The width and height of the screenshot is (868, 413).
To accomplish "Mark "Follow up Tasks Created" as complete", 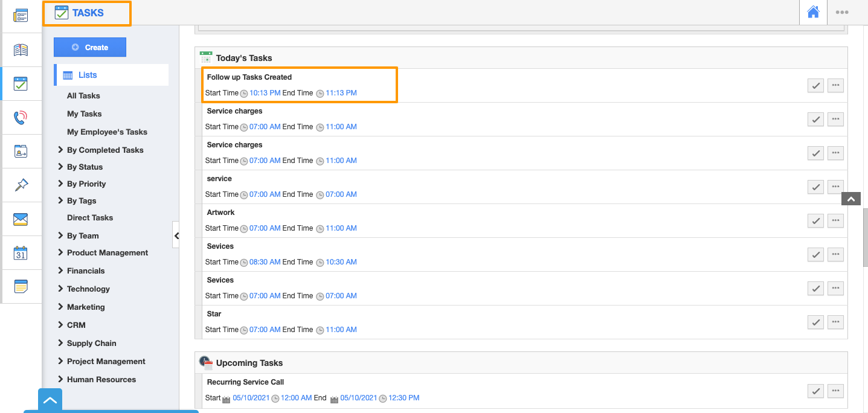I will tap(815, 86).
